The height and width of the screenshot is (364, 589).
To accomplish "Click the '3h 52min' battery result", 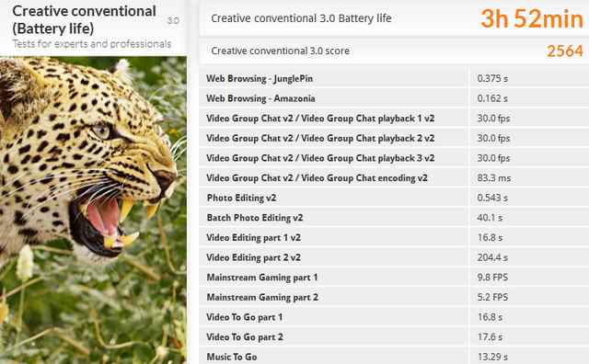I will (532, 18).
